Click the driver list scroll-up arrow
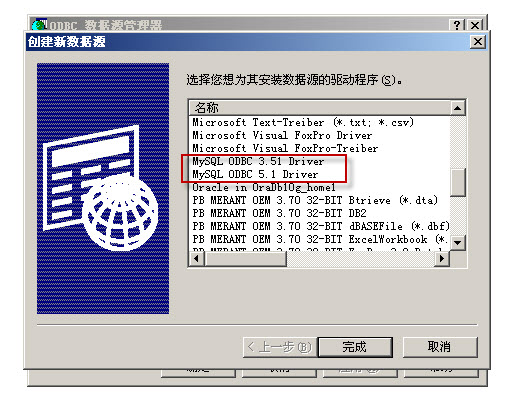Image resolution: width=505 pixels, height=397 pixels. pos(458,108)
